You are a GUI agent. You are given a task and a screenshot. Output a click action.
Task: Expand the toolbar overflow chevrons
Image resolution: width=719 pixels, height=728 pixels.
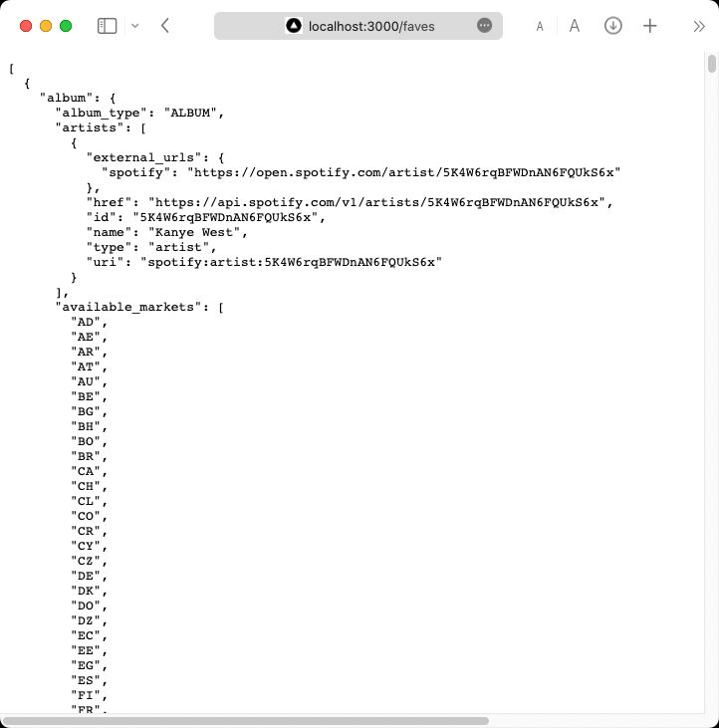[x=699, y=26]
